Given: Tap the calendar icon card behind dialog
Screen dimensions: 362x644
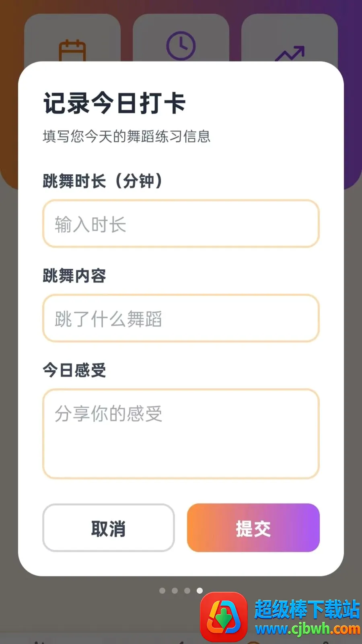Looking at the screenshot, I should (72, 39).
